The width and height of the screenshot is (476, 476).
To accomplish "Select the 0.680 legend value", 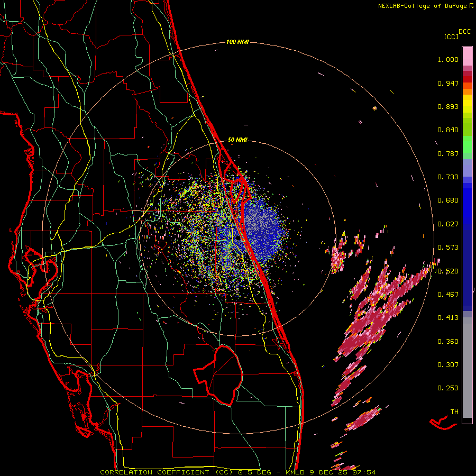I will coord(448,200).
